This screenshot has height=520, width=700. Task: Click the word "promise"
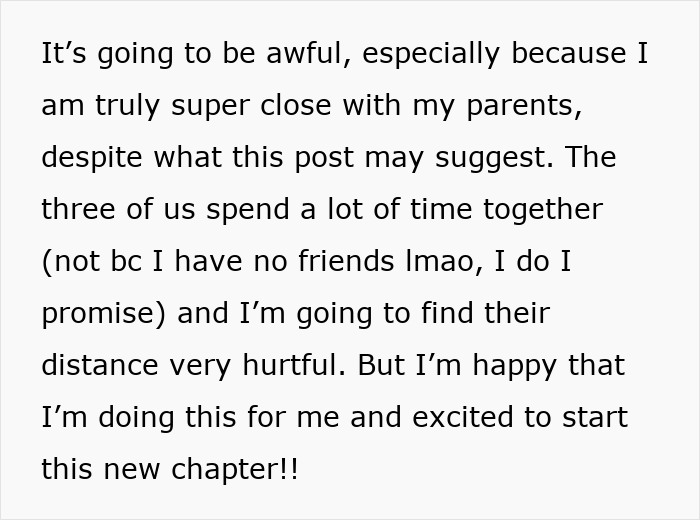[x=100, y=314]
